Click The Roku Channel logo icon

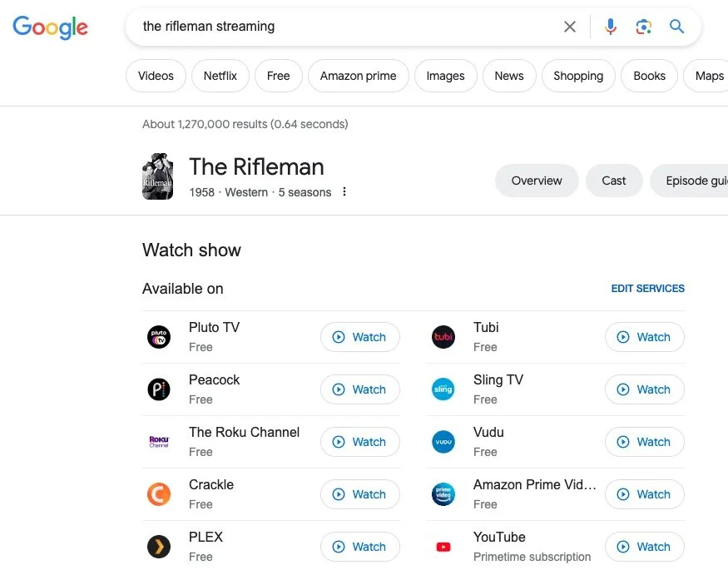click(159, 442)
